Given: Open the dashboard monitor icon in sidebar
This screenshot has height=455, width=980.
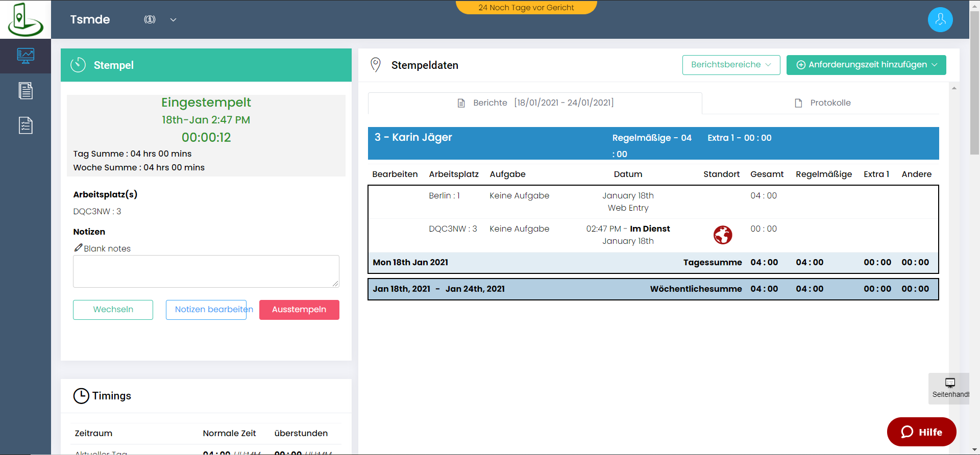Looking at the screenshot, I should point(25,56).
